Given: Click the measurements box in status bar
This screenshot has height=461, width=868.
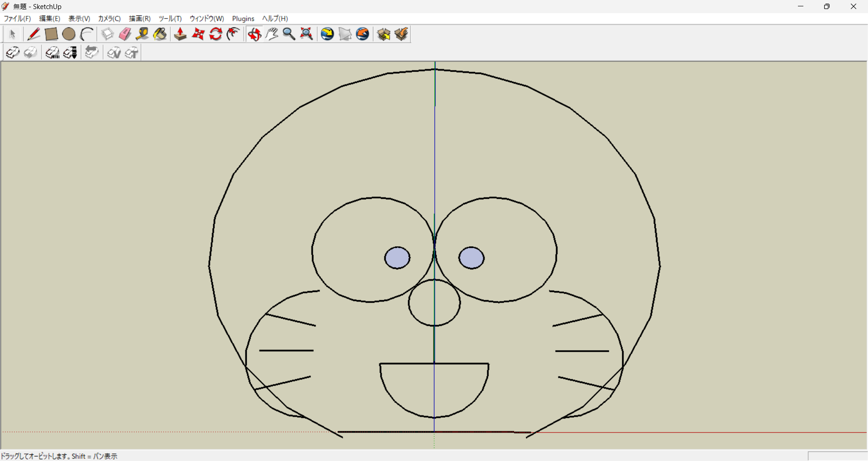Looking at the screenshot, I should 838,456.
